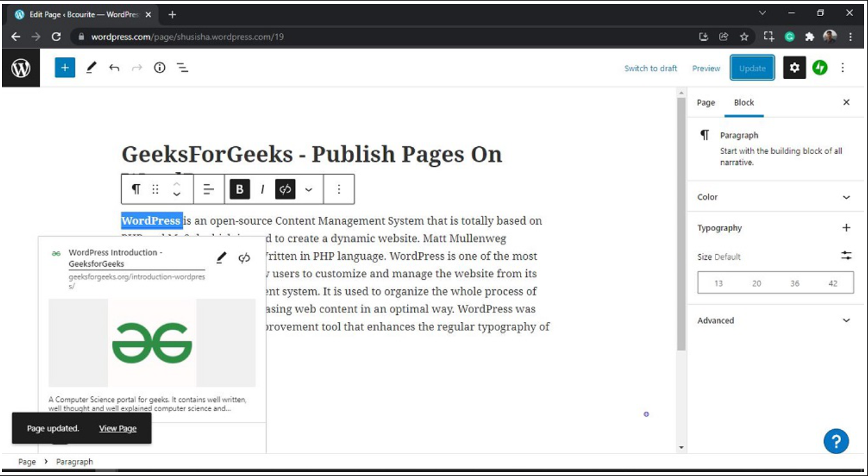Open the editor Options three-dot menu

click(x=843, y=67)
